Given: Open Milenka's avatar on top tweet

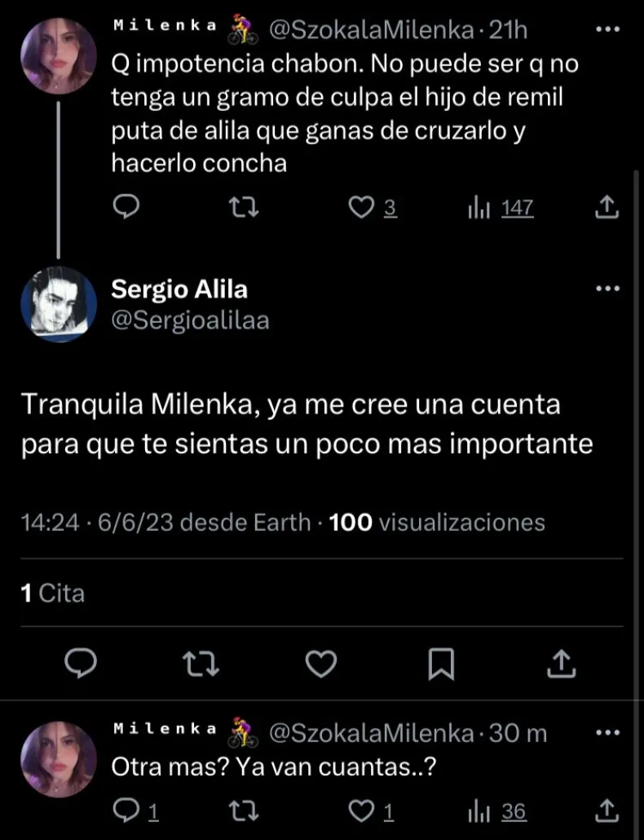Looking at the screenshot, I should (x=59, y=55).
